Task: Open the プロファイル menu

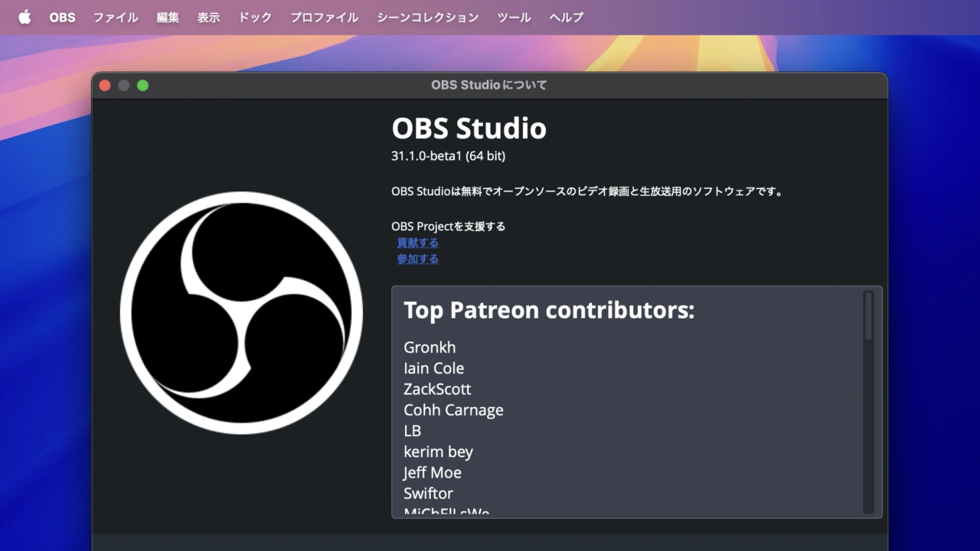Action: pos(324,17)
